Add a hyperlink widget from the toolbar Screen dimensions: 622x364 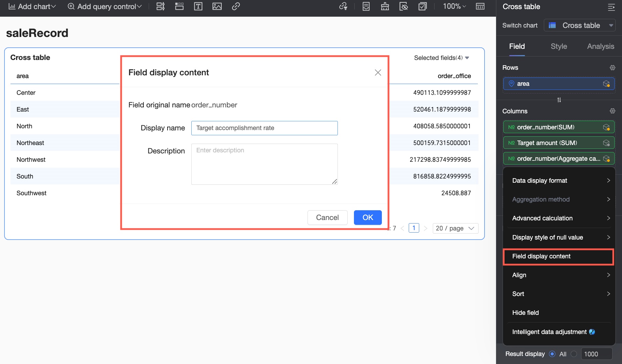pos(236,6)
